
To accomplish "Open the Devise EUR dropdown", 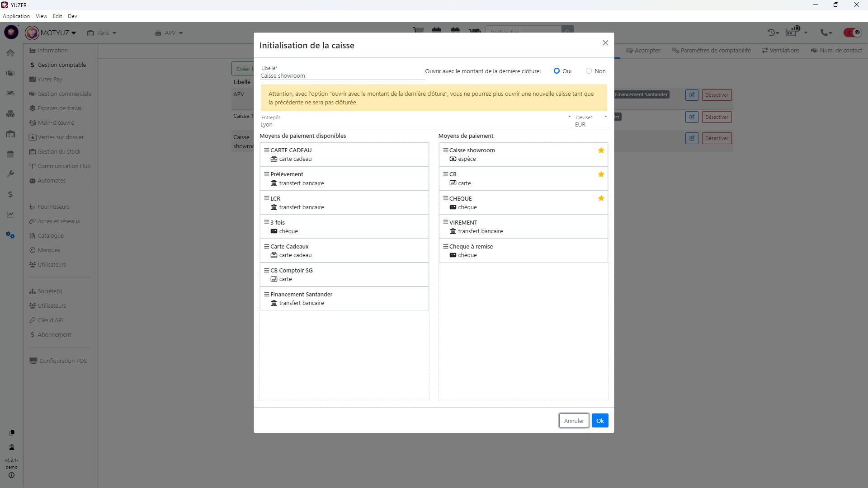I will pos(590,124).
